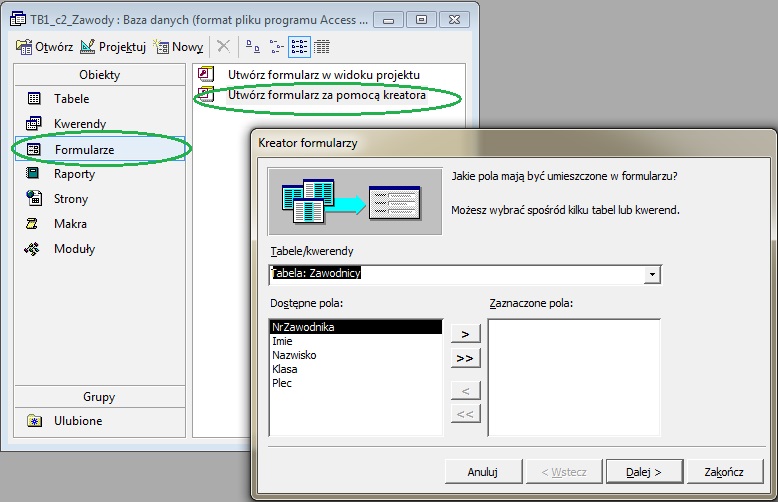Click Nowy in the database toolbar
Image resolution: width=778 pixels, height=502 pixels.
[x=178, y=47]
